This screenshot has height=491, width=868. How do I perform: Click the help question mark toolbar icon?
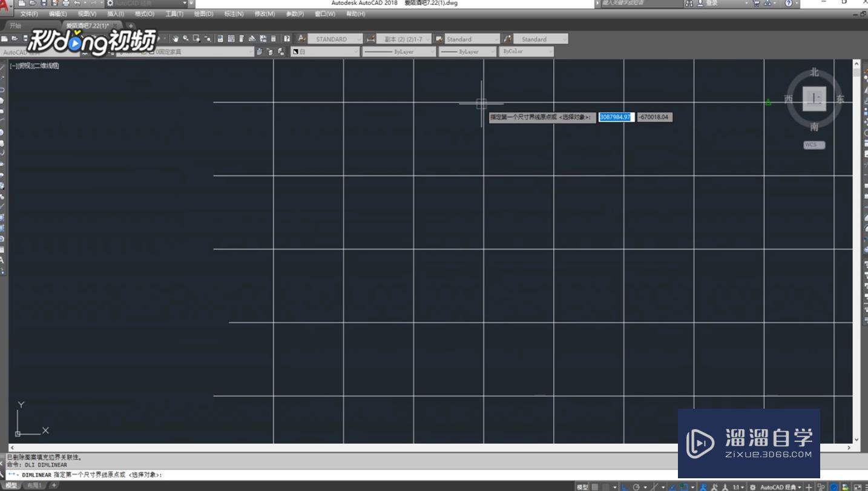coord(287,39)
